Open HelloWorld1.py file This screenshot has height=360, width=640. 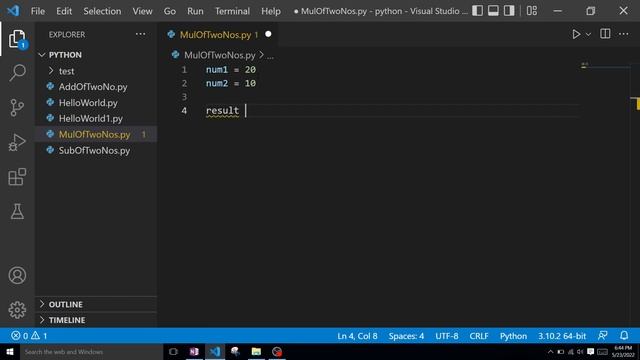tap(96, 118)
